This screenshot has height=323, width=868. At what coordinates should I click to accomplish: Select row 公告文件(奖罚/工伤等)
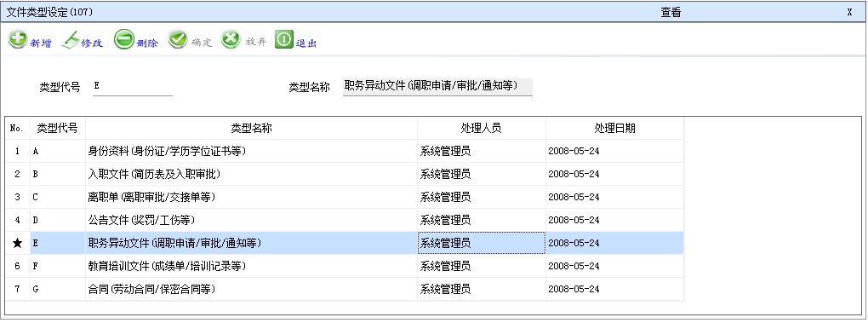tap(345, 220)
